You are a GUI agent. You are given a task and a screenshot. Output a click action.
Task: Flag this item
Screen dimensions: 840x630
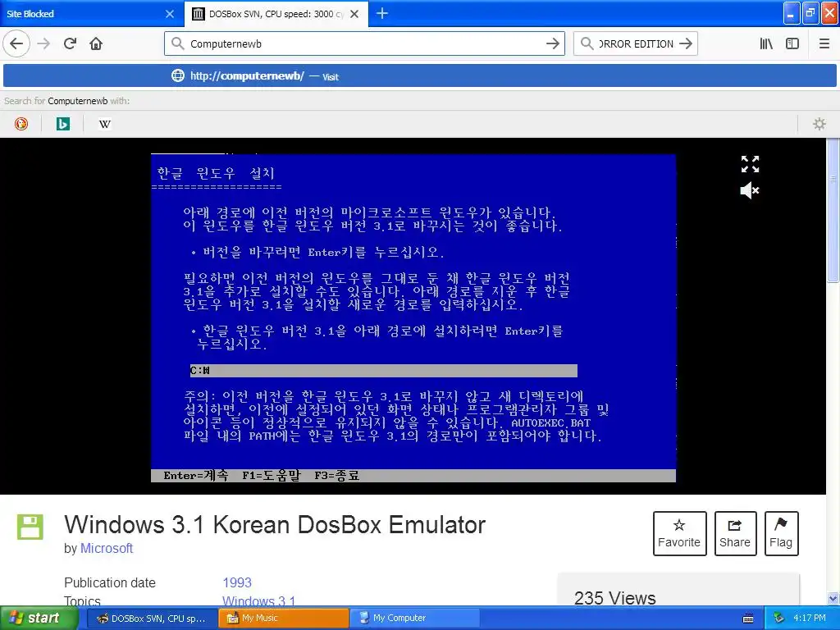click(781, 533)
